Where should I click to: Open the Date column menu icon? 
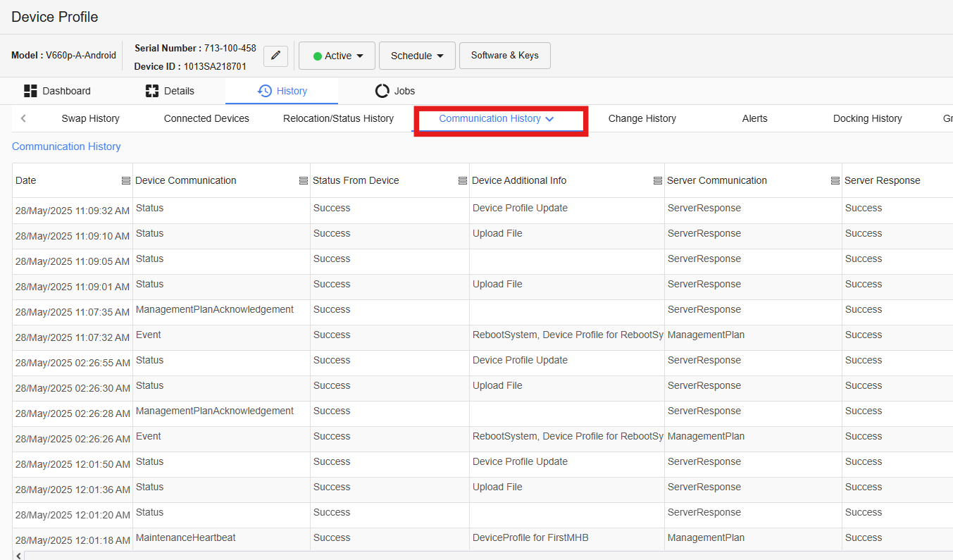coord(126,181)
